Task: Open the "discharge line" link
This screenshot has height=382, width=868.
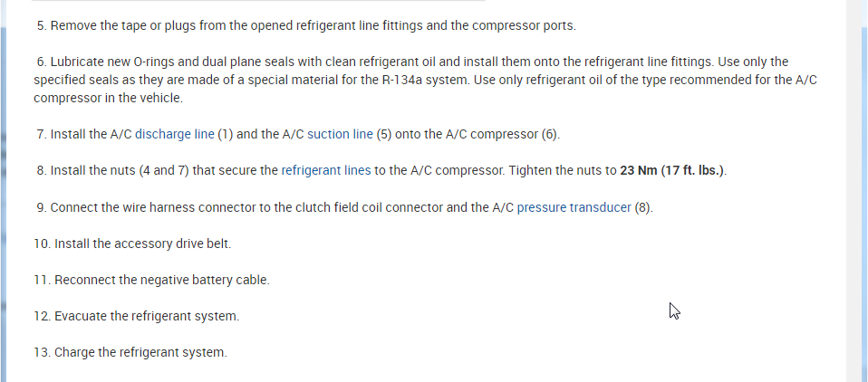Action: (175, 134)
